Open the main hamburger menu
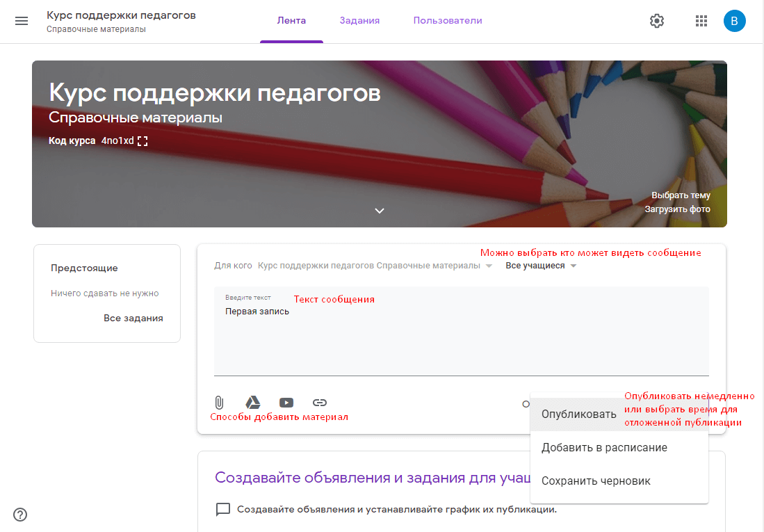764x532 pixels. (x=22, y=21)
